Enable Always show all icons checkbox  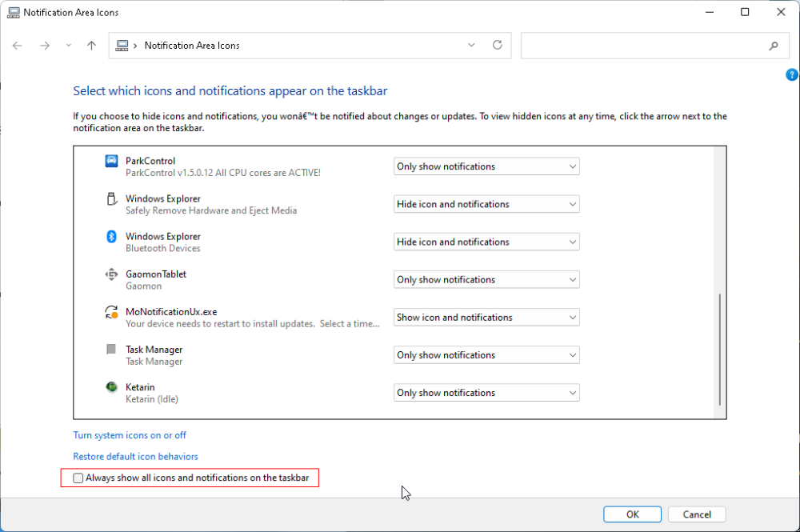click(78, 478)
